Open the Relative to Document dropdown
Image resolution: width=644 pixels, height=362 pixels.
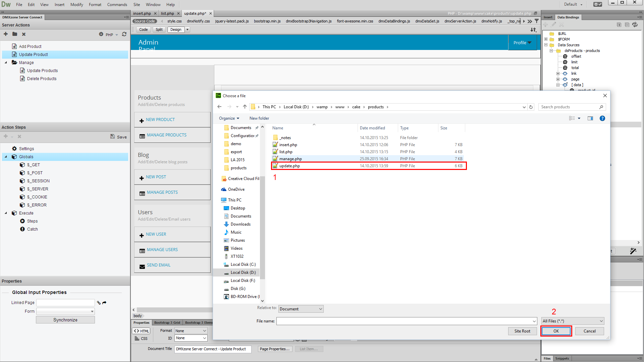(x=301, y=309)
